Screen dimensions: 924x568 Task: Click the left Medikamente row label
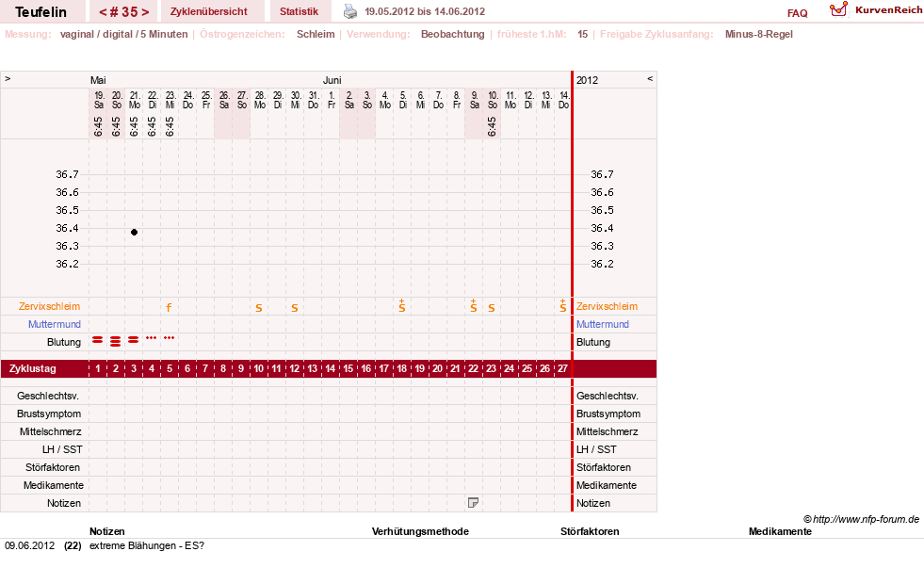54,485
